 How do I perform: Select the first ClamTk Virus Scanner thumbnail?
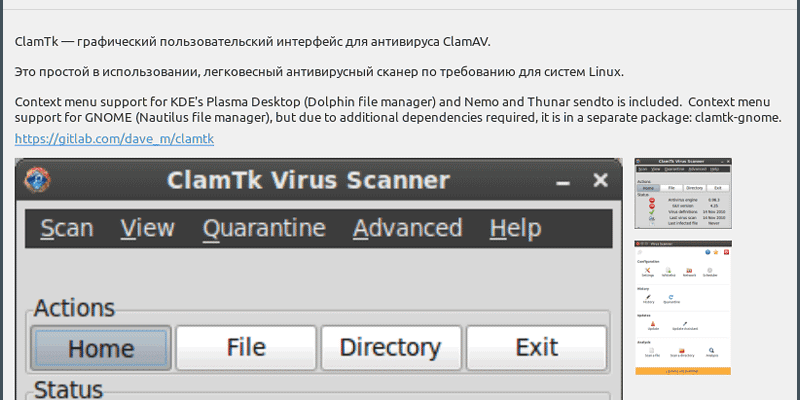coord(683,193)
